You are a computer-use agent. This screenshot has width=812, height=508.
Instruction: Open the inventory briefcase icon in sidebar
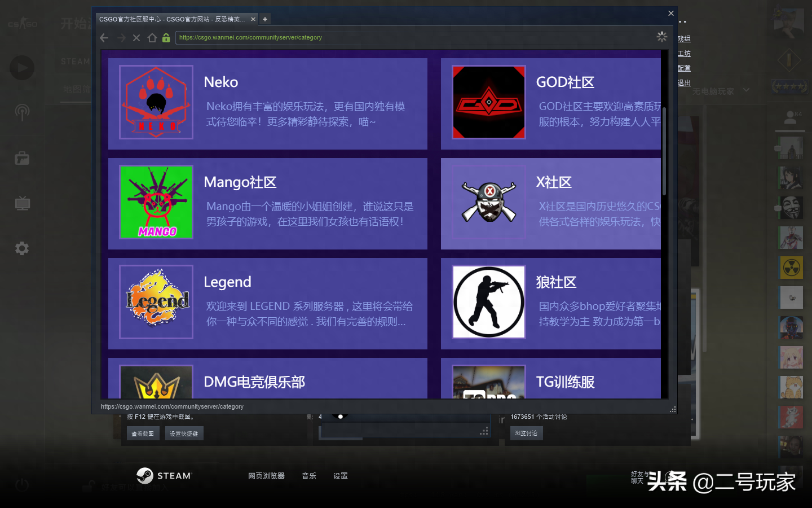point(21,158)
